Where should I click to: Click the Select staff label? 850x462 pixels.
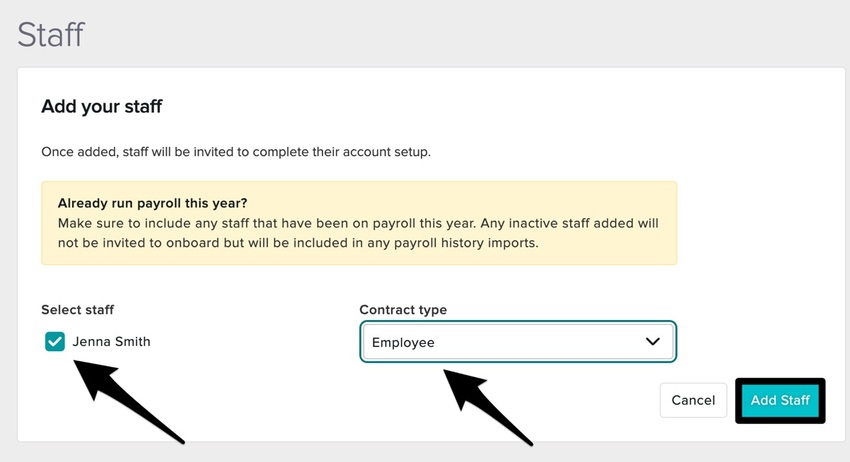[85, 310]
